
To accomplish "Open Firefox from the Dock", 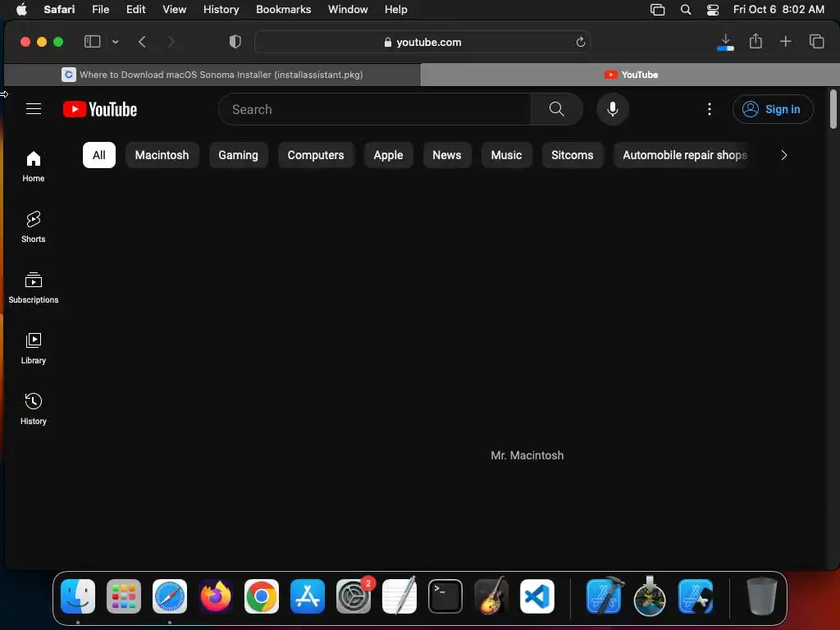I will point(216,596).
